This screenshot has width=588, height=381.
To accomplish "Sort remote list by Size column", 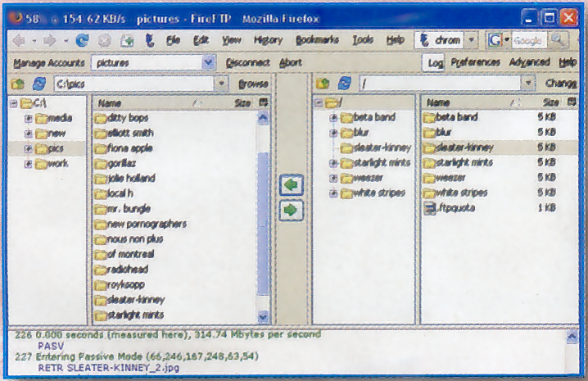I will 550,102.
